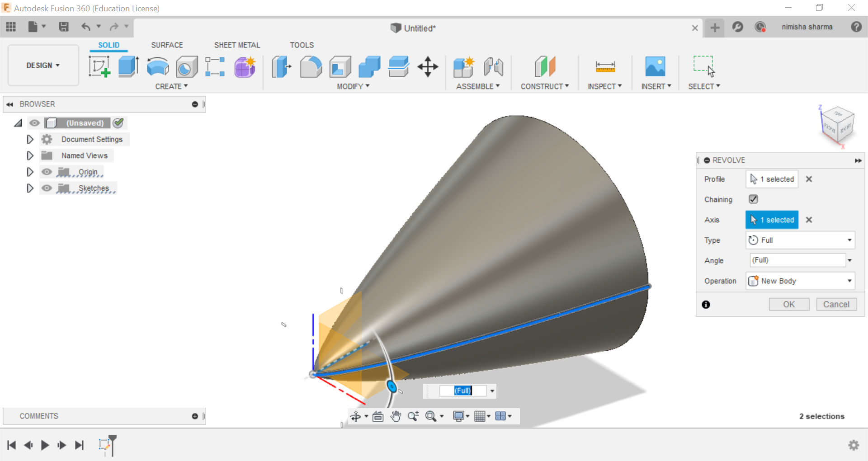
Task: Expand the Document Settings tree item
Action: click(x=30, y=139)
